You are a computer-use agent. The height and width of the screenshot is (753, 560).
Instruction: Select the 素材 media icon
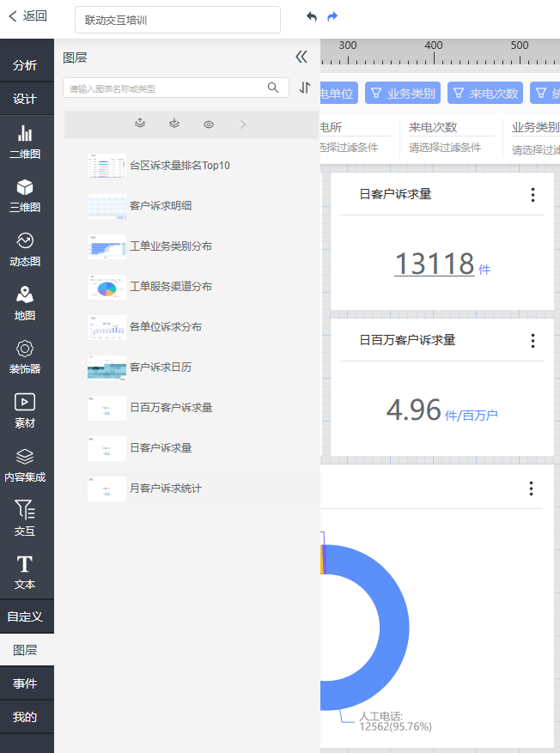coord(25,403)
